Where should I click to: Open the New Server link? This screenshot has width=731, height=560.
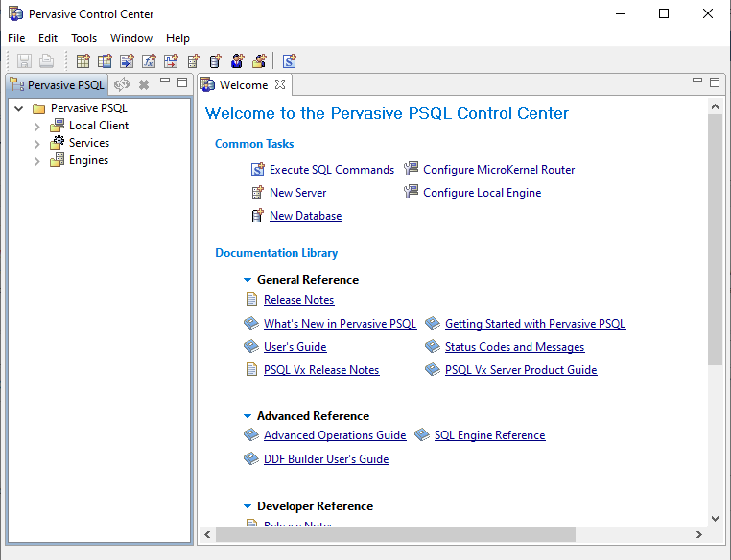click(298, 193)
